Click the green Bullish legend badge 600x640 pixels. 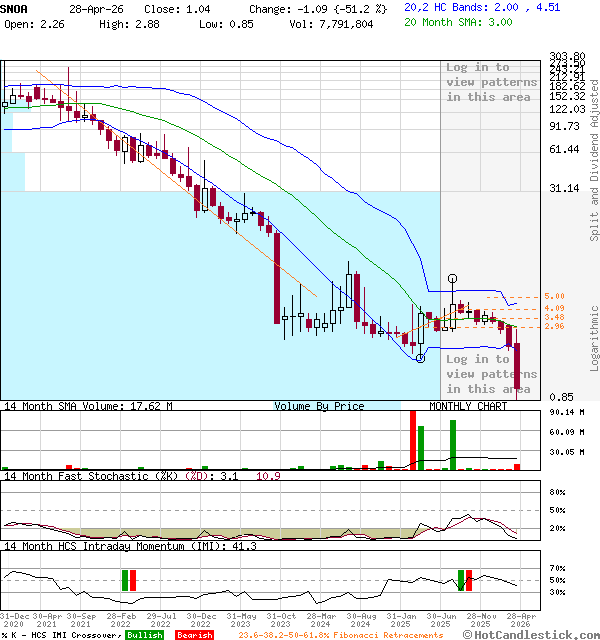coord(144,635)
